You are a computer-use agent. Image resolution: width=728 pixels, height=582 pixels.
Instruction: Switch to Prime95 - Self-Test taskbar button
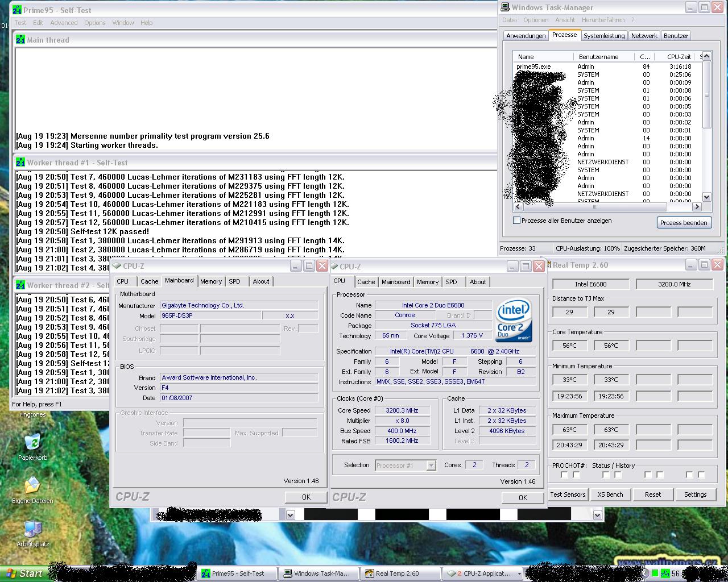coord(238,573)
